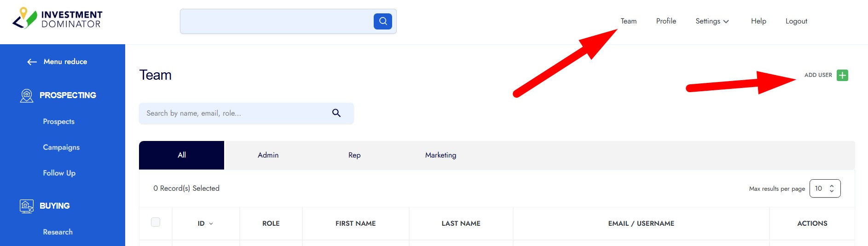Screen dimensions: 868x246
Task: Select the Rep tab
Action: point(354,155)
